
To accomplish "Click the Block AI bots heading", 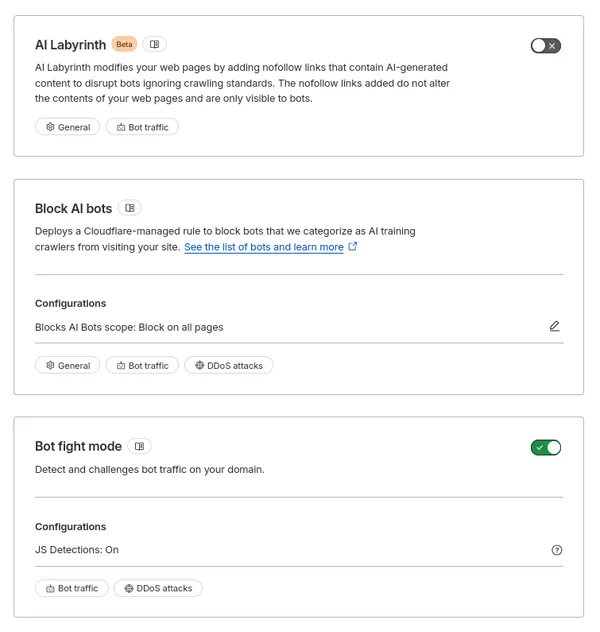I will [73, 208].
